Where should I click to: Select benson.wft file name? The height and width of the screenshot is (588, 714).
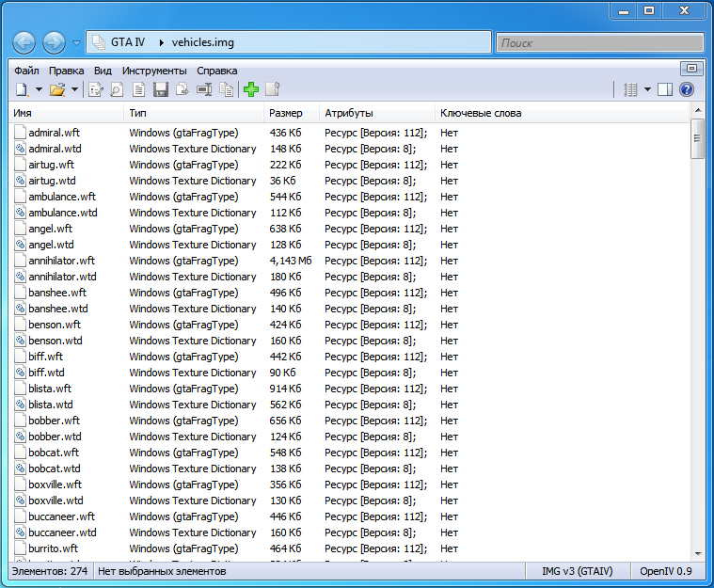[55, 325]
